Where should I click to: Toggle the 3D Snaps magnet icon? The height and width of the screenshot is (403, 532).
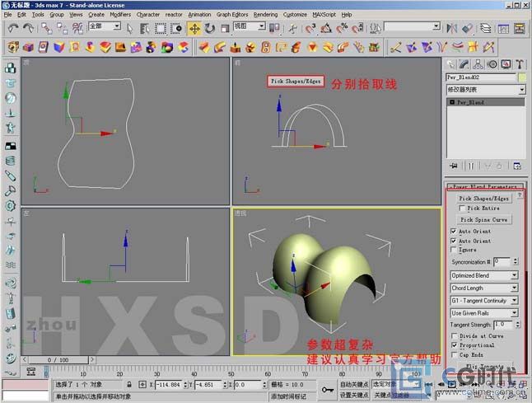[x=310, y=29]
